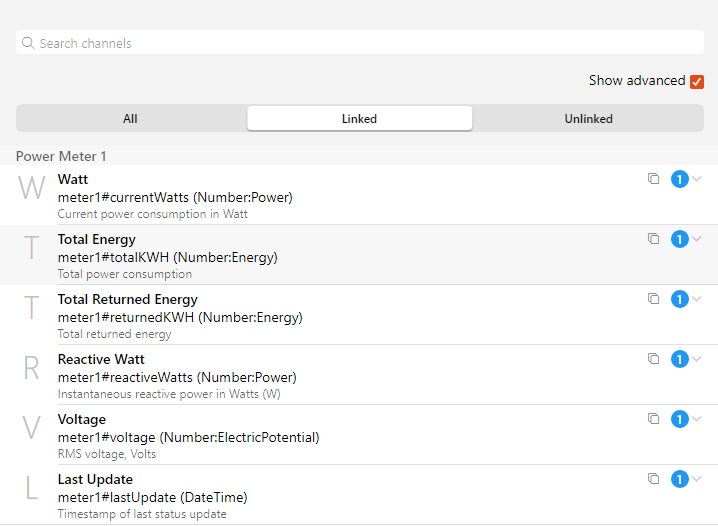The image size is (718, 526).
Task: Click the Search channels input field
Action: (360, 43)
